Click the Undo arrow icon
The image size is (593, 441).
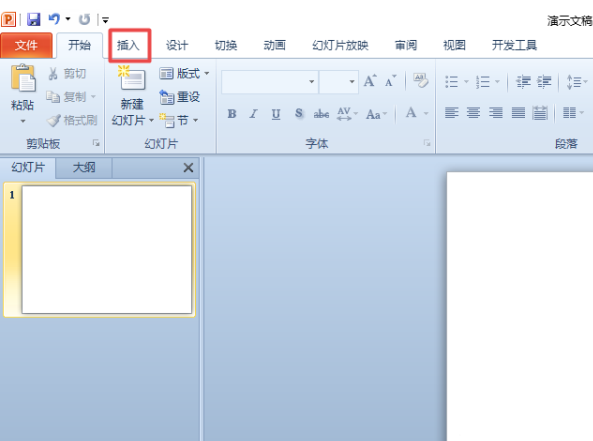54,19
